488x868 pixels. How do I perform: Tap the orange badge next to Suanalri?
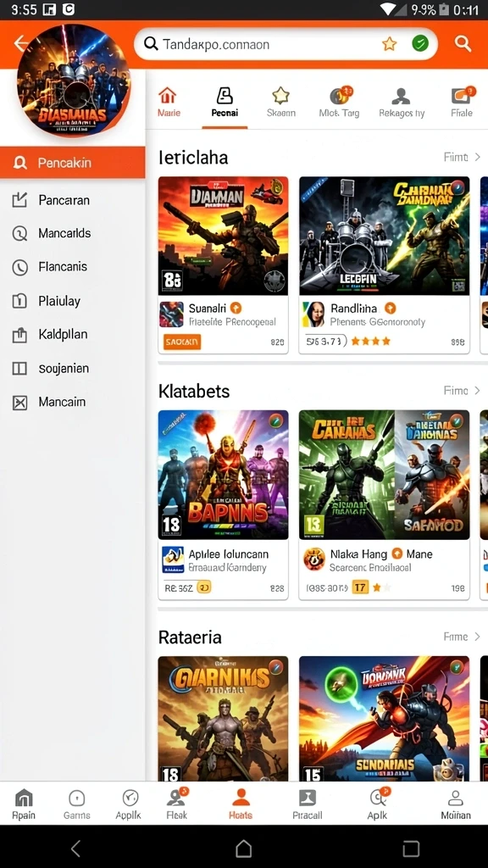pyautogui.click(x=236, y=308)
